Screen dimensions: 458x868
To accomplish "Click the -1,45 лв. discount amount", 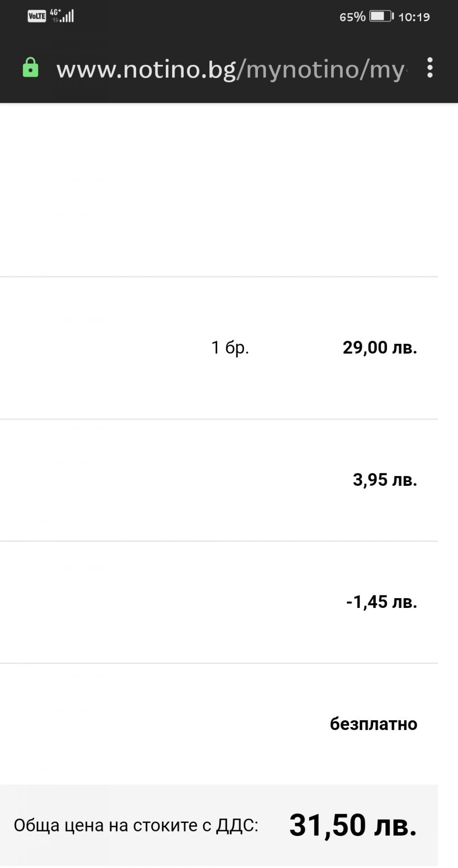I will tap(381, 602).
